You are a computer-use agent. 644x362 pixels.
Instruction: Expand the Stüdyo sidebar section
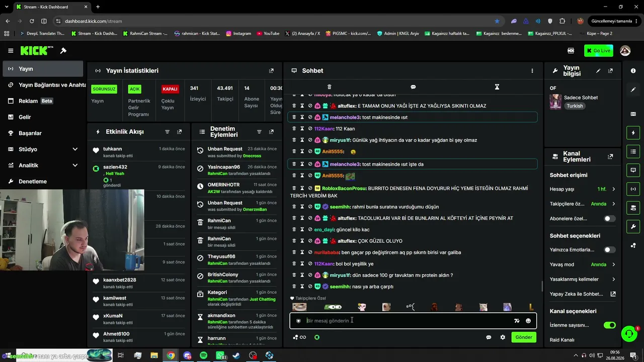point(42,149)
